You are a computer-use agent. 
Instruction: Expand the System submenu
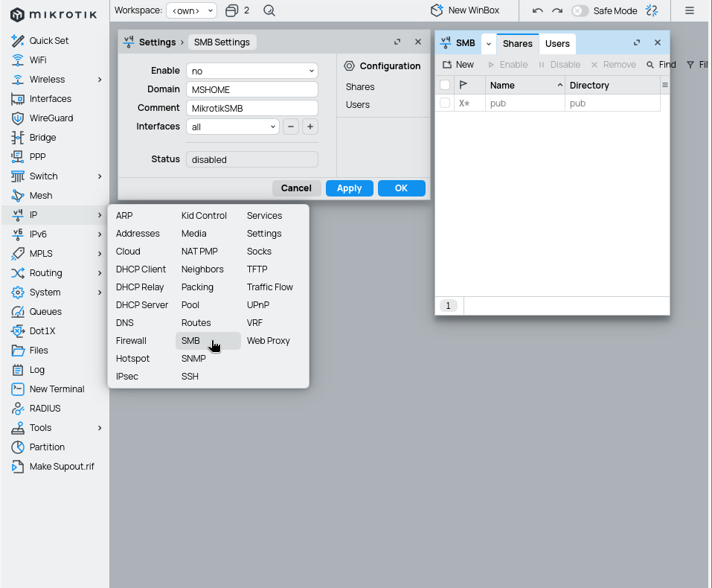[x=100, y=293]
